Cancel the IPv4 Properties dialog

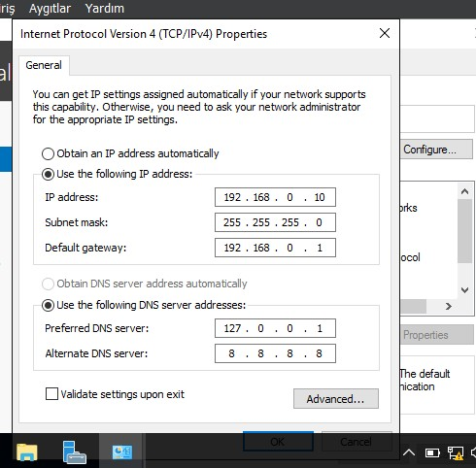tap(357, 442)
